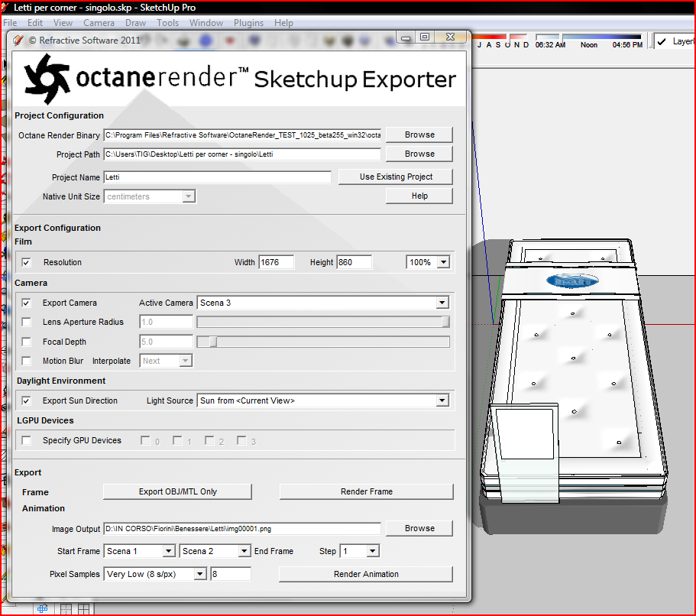Open the 100% resolution scale dropdown
Viewport: 696px width, 616px height.
(x=428, y=262)
